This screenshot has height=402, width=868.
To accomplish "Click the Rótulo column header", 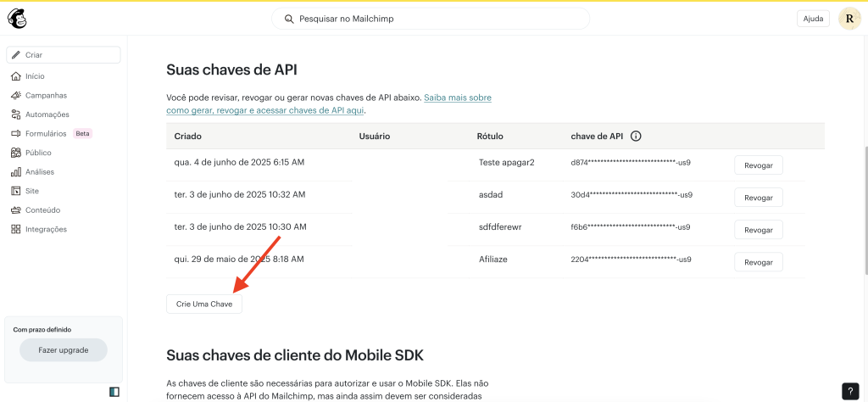I will pyautogui.click(x=490, y=137).
